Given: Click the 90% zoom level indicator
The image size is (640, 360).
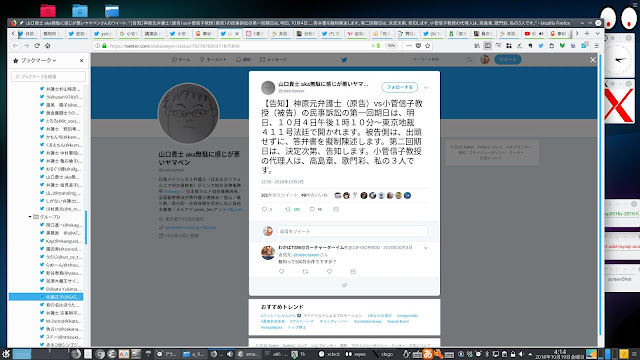Looking at the screenshot, I should pos(391,46).
